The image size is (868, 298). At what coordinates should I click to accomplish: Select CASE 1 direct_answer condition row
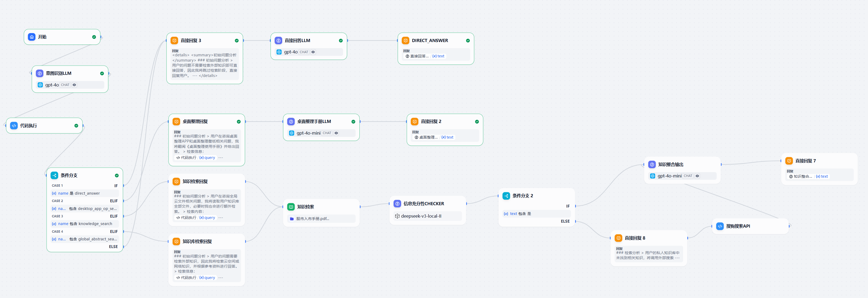84,193
